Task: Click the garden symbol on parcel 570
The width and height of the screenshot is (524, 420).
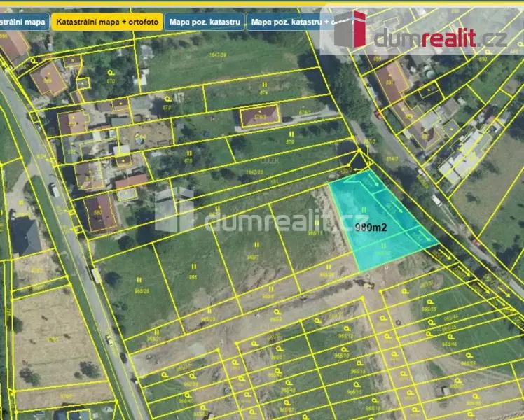Action: click(x=111, y=72)
